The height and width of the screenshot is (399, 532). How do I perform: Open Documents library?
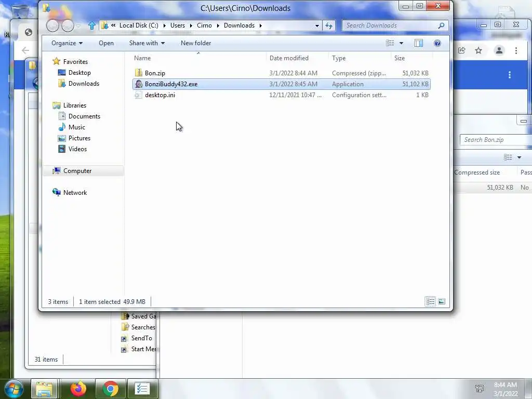[84, 116]
